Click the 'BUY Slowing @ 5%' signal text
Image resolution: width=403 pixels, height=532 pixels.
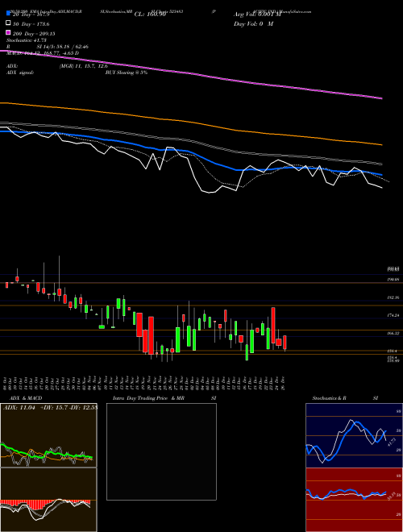click(x=127, y=73)
